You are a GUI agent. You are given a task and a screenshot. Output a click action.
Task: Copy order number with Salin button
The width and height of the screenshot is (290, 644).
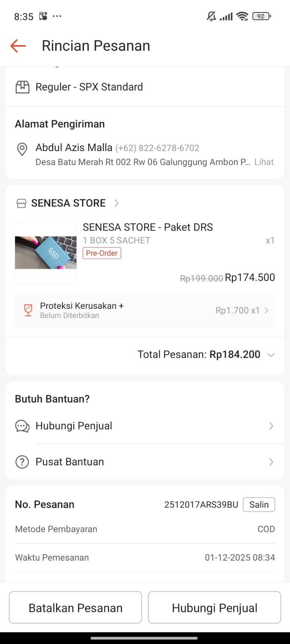(x=259, y=505)
